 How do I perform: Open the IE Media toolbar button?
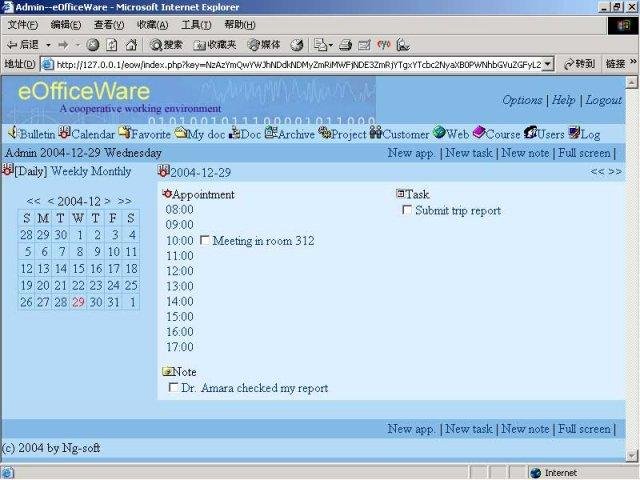(264, 45)
